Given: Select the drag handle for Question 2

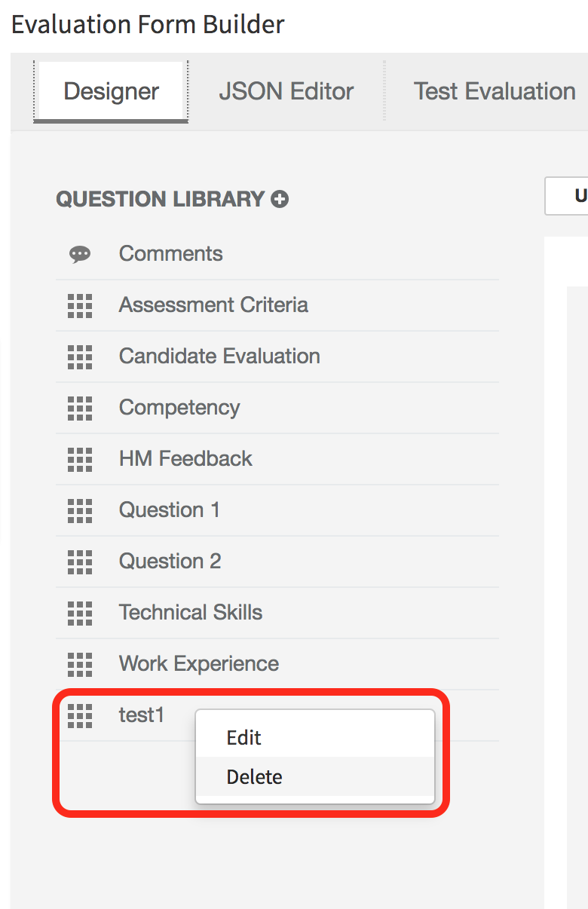Looking at the screenshot, I should coord(79,561).
